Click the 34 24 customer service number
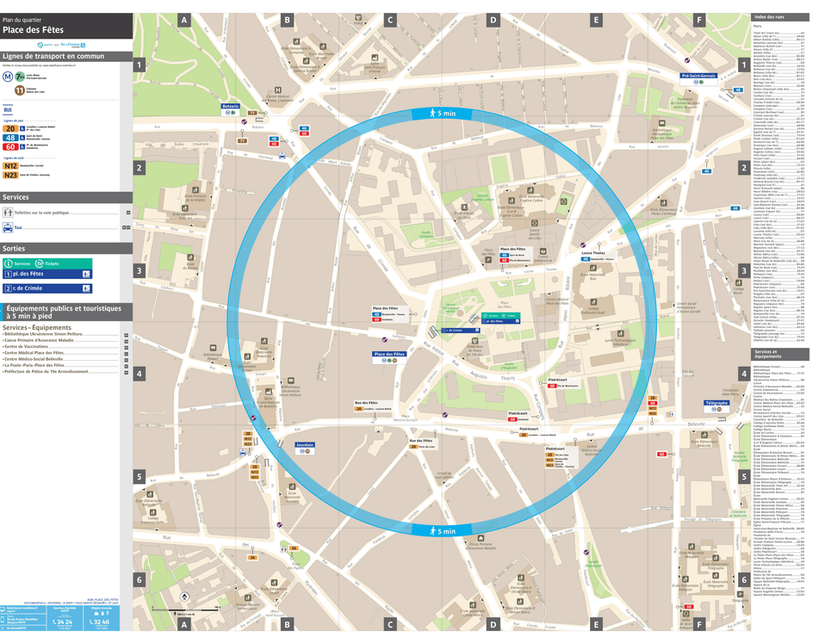This screenshot has width=813, height=644. [64, 622]
